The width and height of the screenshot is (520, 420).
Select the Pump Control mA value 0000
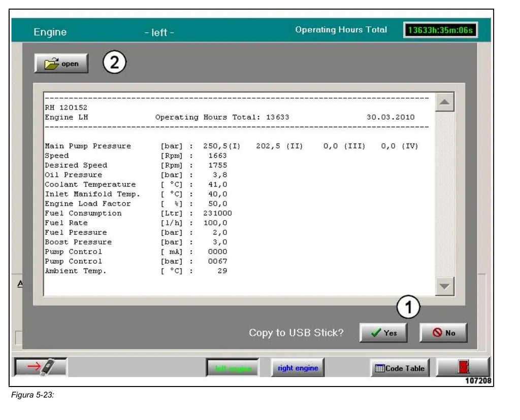coord(217,252)
